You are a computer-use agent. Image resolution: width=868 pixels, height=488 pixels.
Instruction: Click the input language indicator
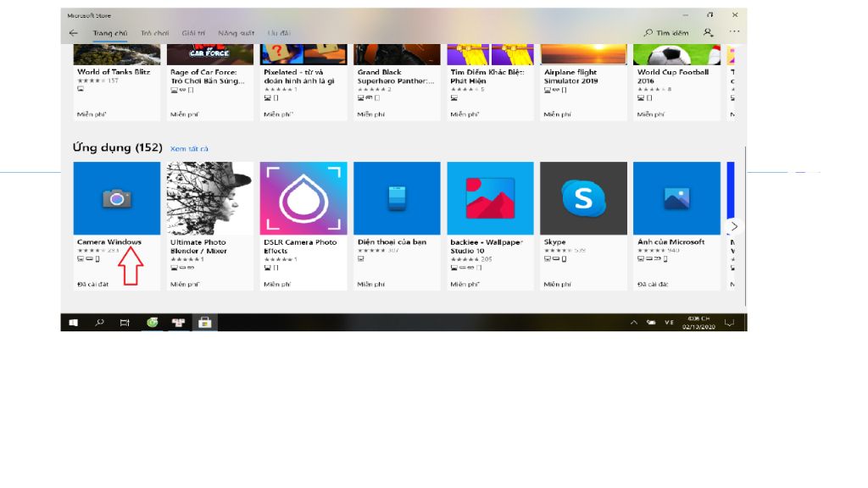[669, 323]
